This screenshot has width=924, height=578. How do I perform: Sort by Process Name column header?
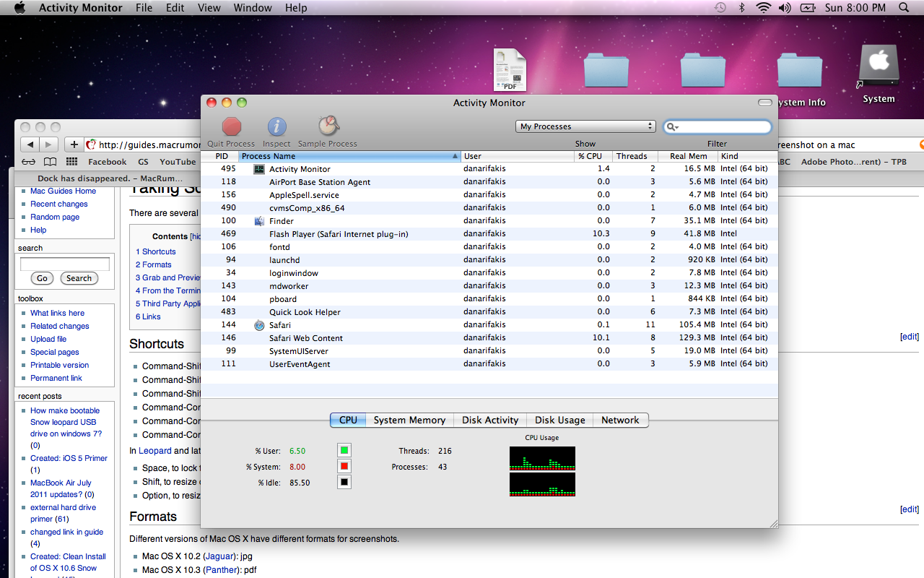tap(350, 156)
